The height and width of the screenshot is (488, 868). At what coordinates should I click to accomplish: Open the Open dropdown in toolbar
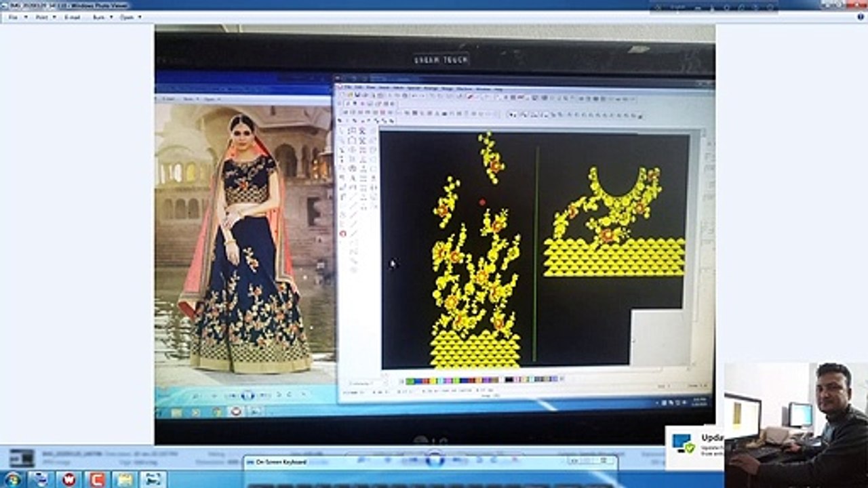[130, 17]
